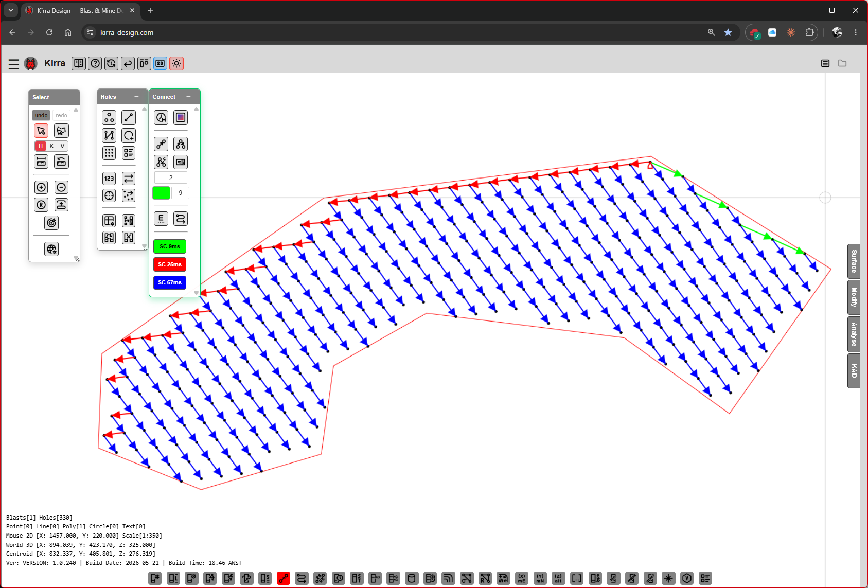Image resolution: width=868 pixels, height=588 pixels.
Task: Toggle the (X) mE easting display button
Action: [x=522, y=578]
